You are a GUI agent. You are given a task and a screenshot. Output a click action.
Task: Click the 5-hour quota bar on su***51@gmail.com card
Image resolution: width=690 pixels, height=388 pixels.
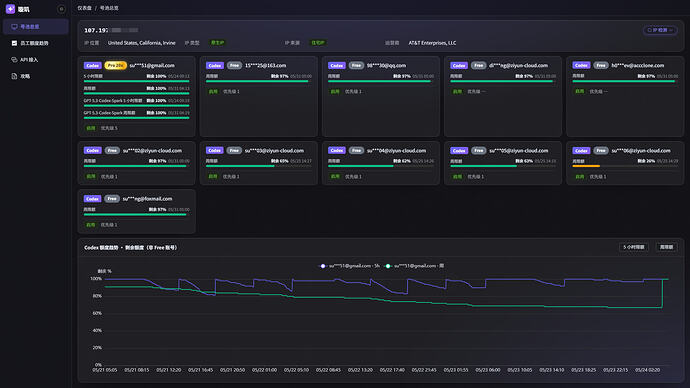[136, 81]
